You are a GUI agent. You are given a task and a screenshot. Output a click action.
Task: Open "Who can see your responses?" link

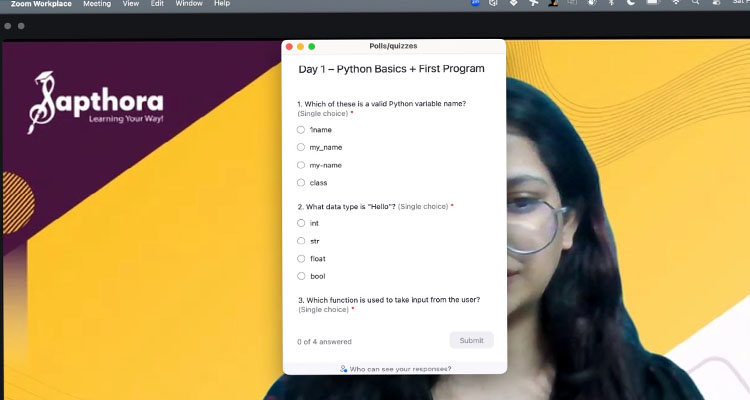pos(399,369)
